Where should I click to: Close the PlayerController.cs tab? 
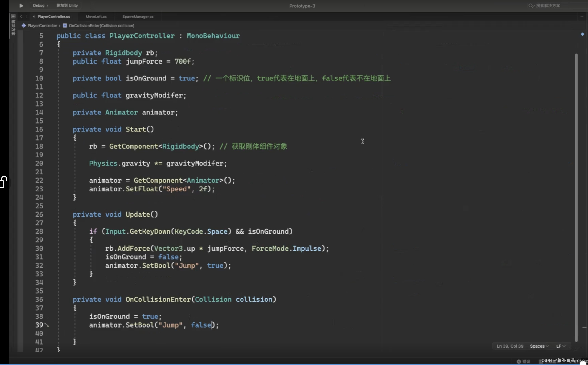[34, 17]
